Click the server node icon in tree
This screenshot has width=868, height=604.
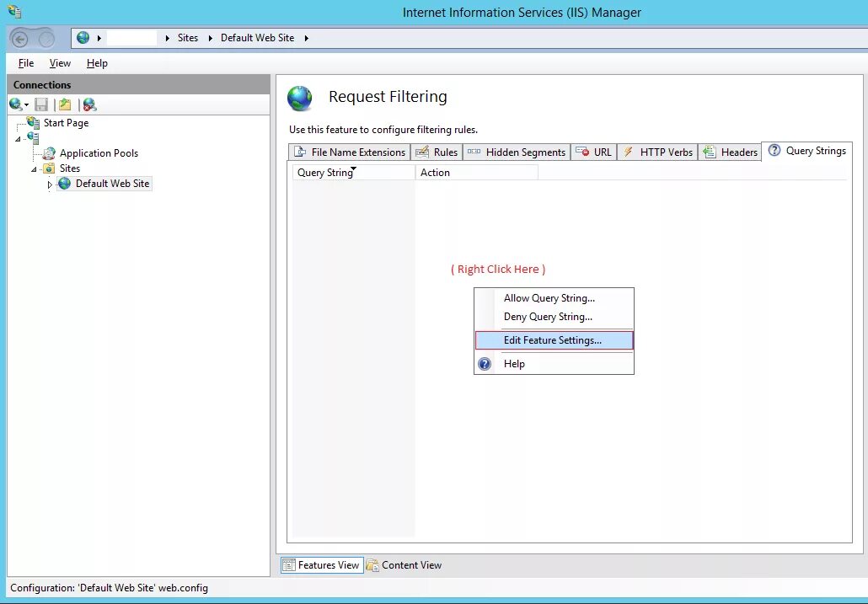tap(33, 137)
